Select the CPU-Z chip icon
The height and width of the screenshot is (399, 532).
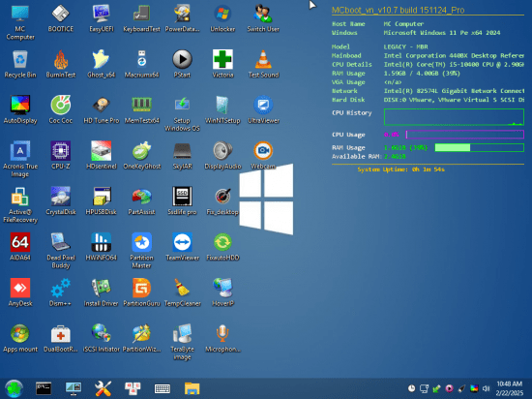[60, 155]
